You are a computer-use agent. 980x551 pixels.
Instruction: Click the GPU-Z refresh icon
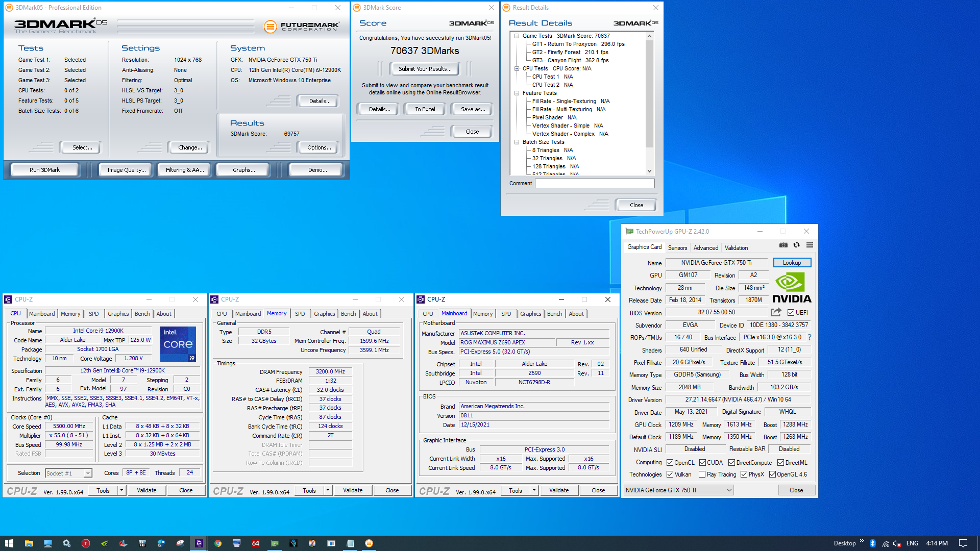(x=796, y=245)
